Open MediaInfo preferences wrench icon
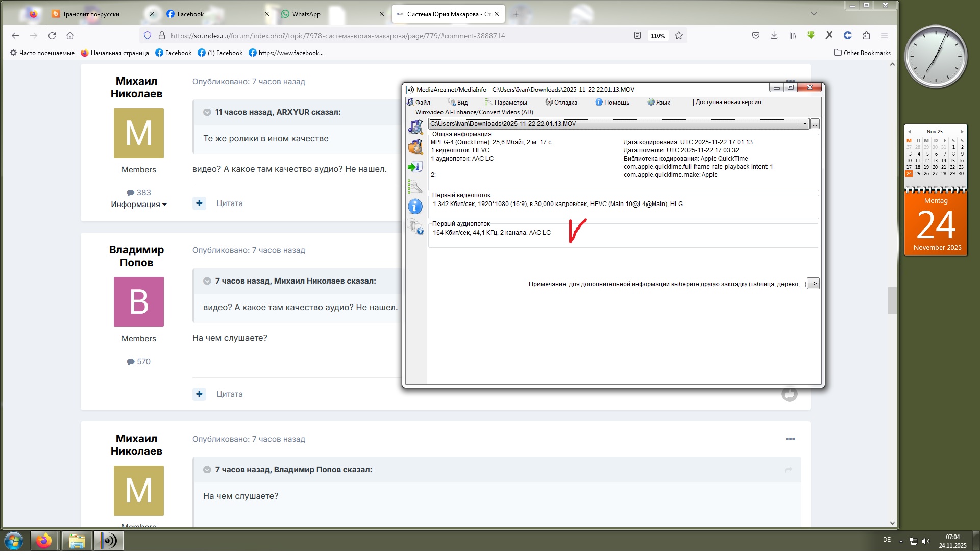This screenshot has height=560, width=980. coord(415,187)
